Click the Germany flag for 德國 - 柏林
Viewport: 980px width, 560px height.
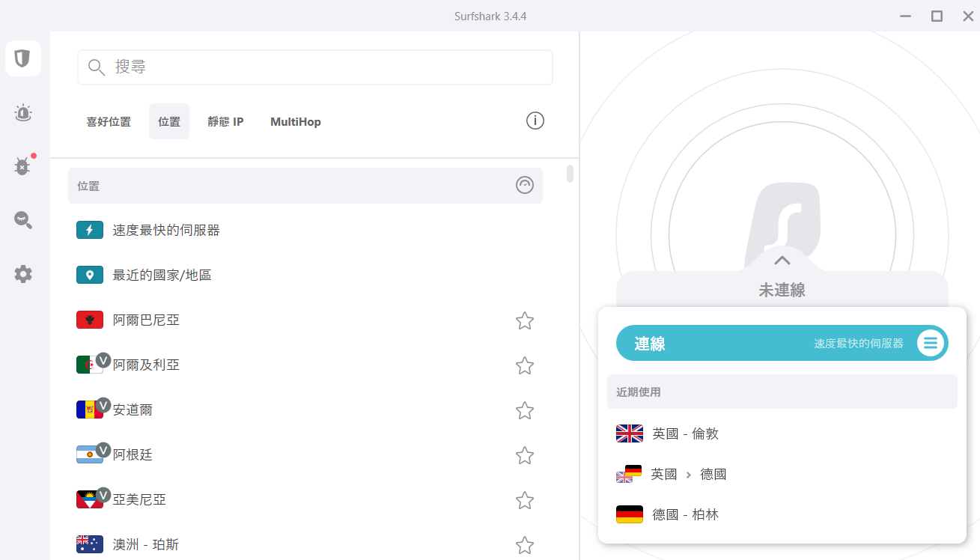[x=630, y=514]
